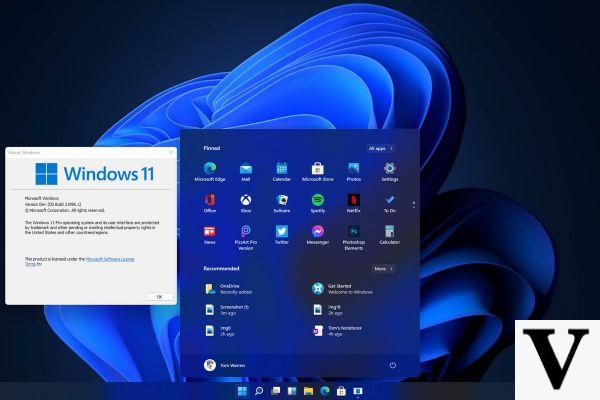Viewport: 600px width, 400px height.
Task: Launch the Calculator app
Action: [390, 235]
